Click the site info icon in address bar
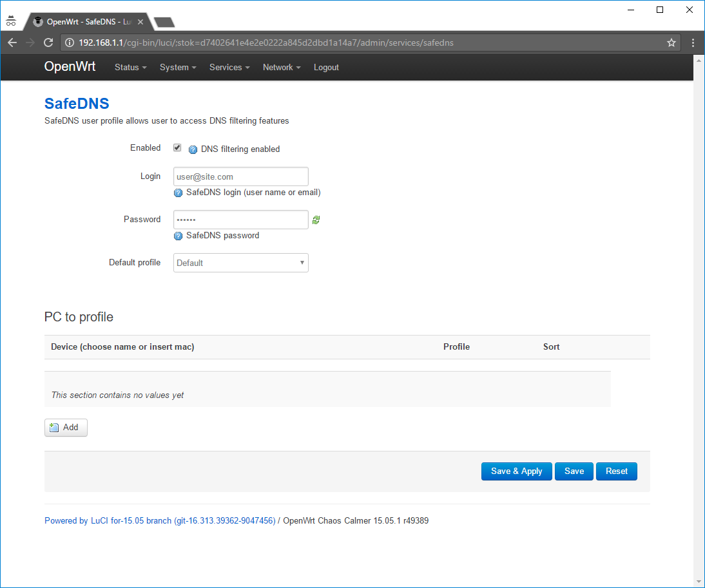This screenshot has width=705, height=588. tap(69, 43)
